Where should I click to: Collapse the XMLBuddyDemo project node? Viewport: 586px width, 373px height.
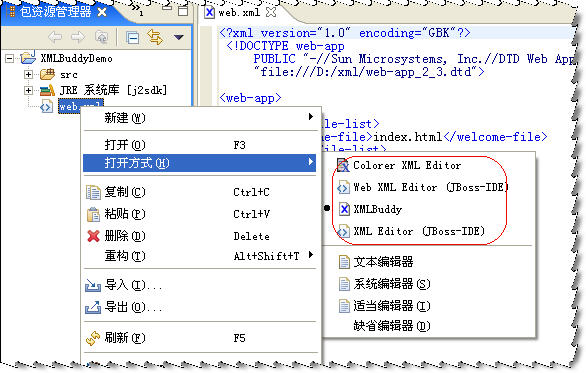[x=10, y=58]
